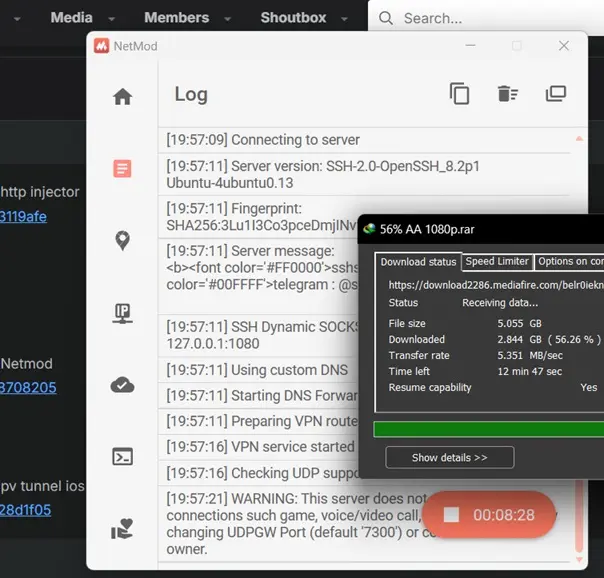Open link 3119afe under http injector
The height and width of the screenshot is (578, 604).
23,216
